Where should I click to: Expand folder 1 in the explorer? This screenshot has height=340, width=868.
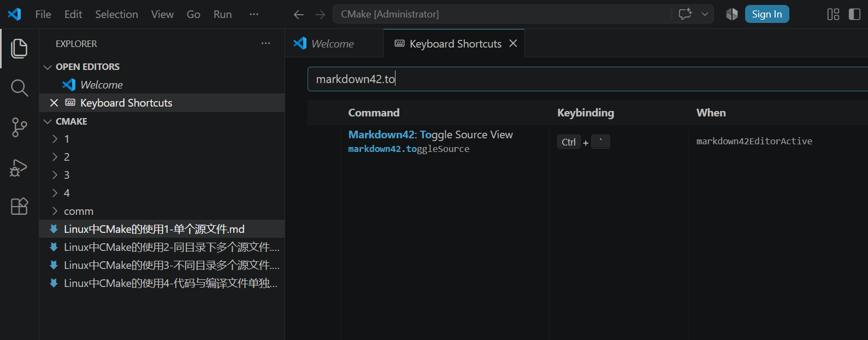click(162, 139)
